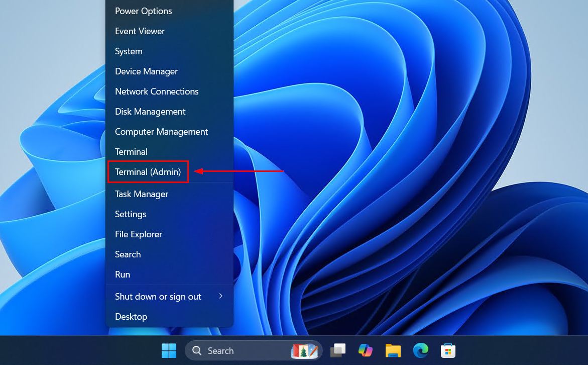Screen dimensions: 588x365
Task: Click the holiday search highlight icon in the search box
Action: 305,350
